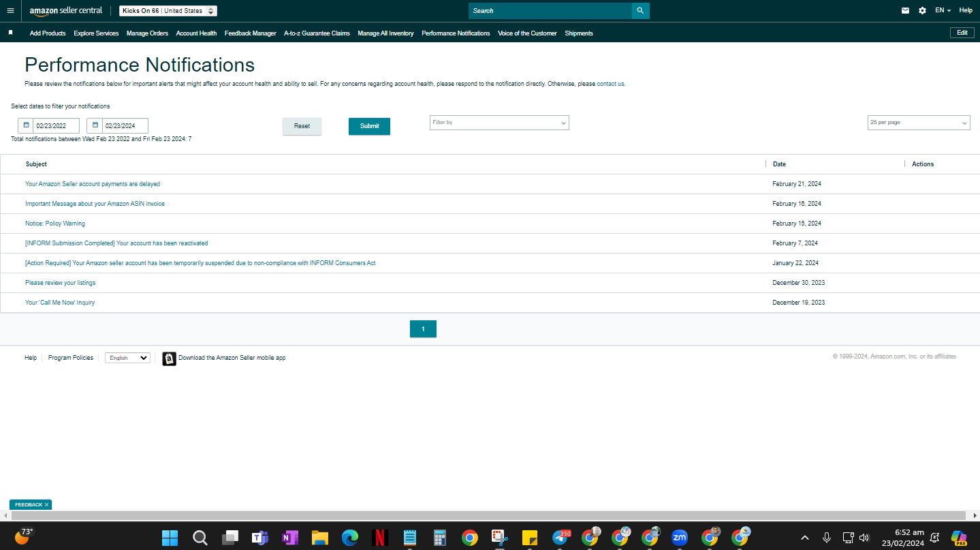Open Snipping Tool from taskbar

tap(500, 538)
